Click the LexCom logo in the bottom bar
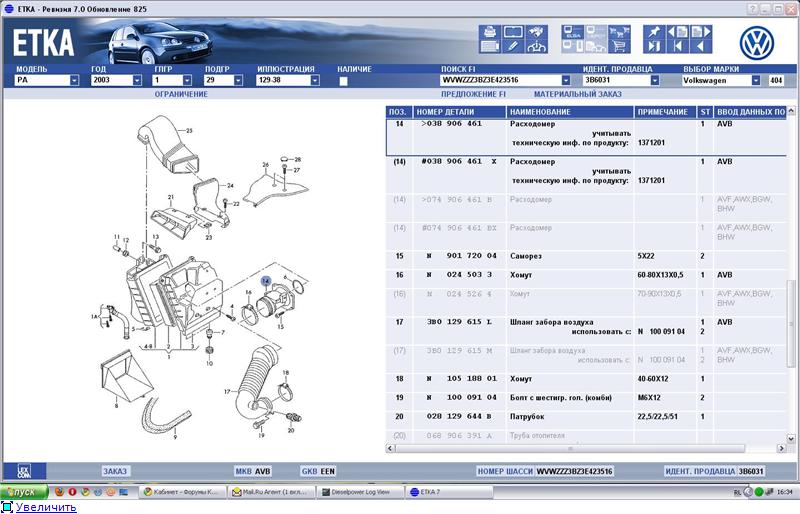 24,471
